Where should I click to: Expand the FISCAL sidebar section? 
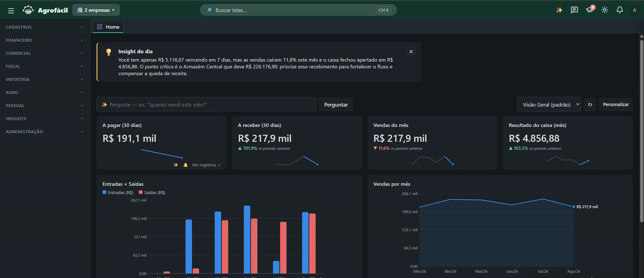[44, 66]
